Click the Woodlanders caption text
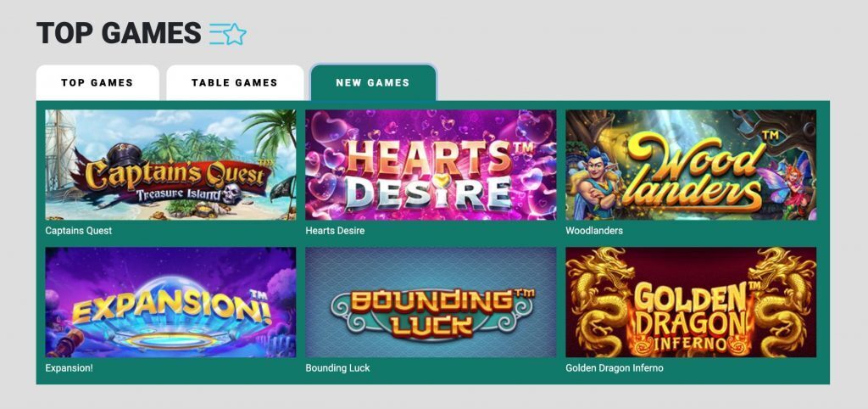Image resolution: width=868 pixels, height=409 pixels. click(x=594, y=231)
